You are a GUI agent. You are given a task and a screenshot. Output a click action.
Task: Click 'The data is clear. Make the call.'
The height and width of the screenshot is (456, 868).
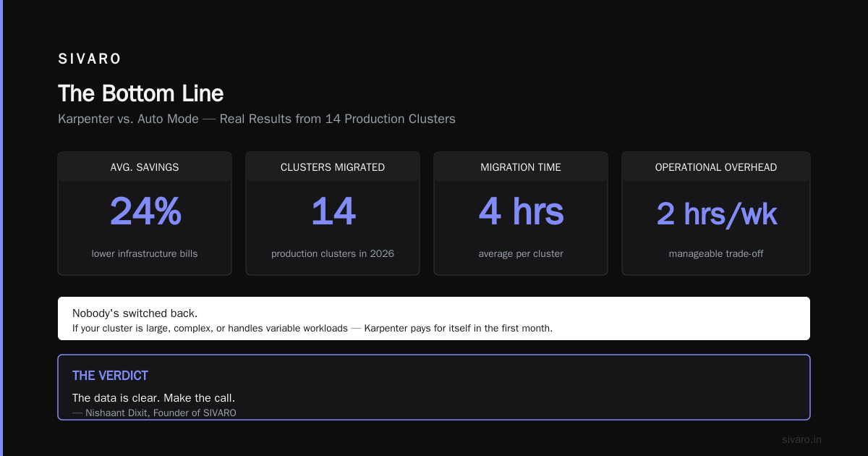point(153,398)
